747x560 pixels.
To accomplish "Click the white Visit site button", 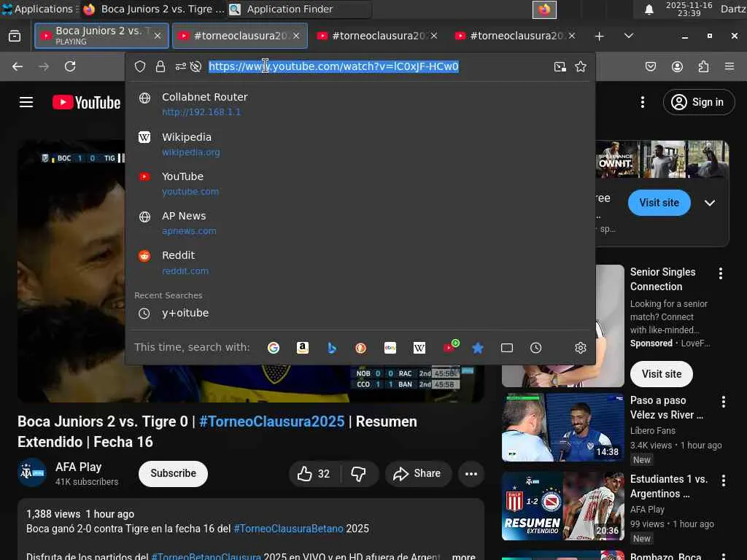I will pos(661,374).
